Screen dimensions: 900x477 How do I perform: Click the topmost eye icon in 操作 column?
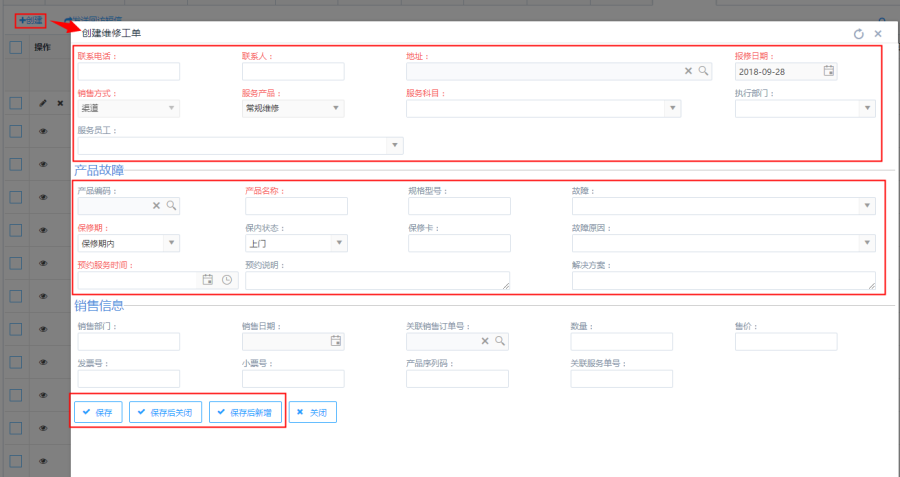(43, 132)
